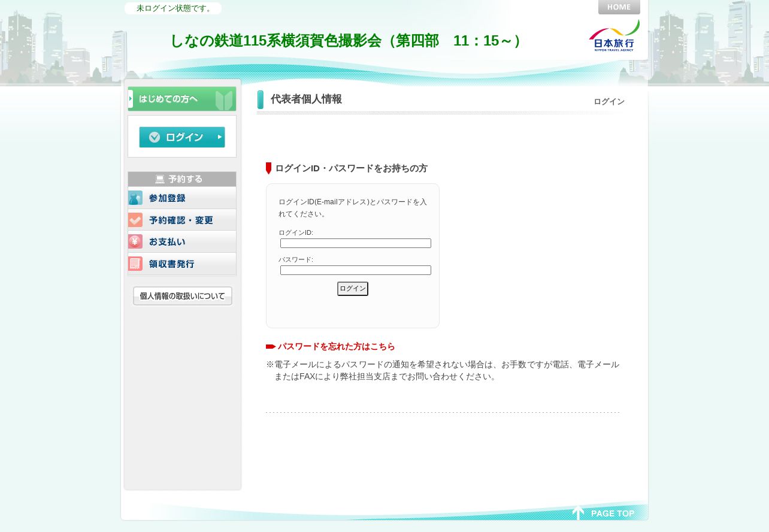Click the teal ログイン sidebar button
The image size is (769, 532).
coord(182,137)
